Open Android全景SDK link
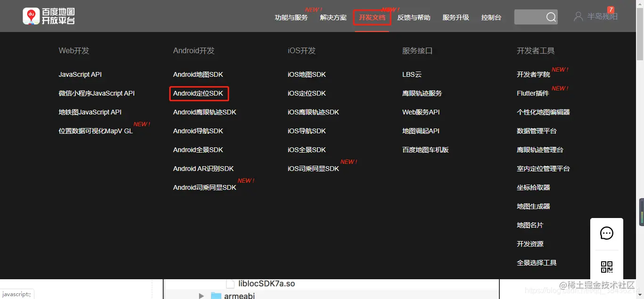The width and height of the screenshot is (644, 299). [x=198, y=150]
